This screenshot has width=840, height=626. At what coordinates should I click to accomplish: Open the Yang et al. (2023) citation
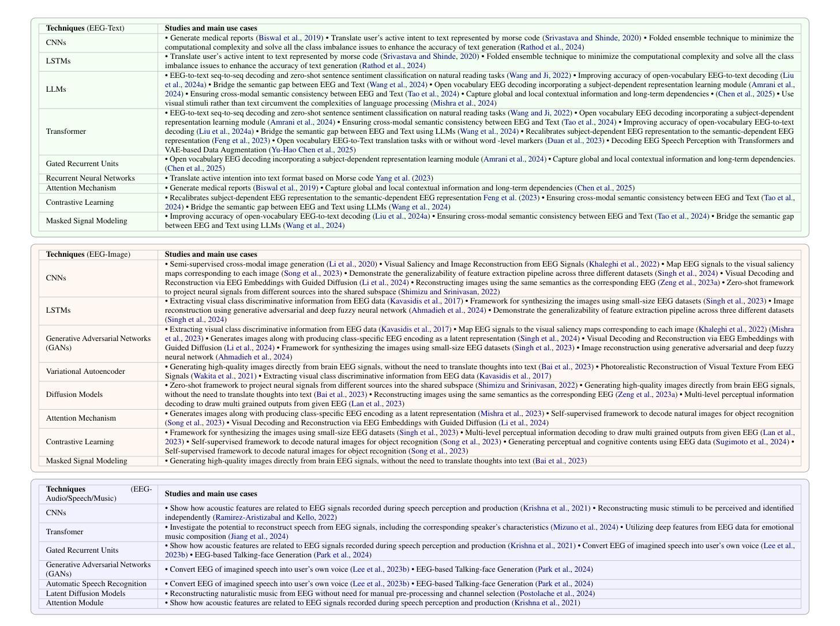[x=404, y=178]
